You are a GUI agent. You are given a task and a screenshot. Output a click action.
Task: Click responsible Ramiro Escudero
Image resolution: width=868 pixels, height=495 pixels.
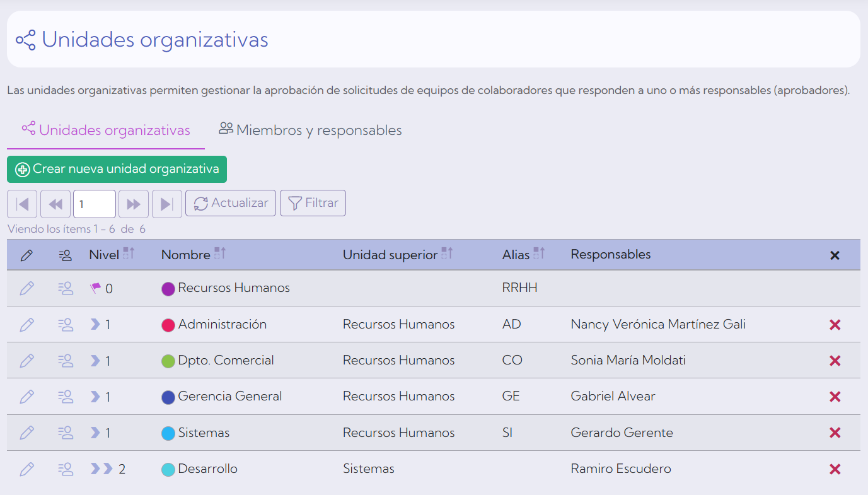coord(621,469)
